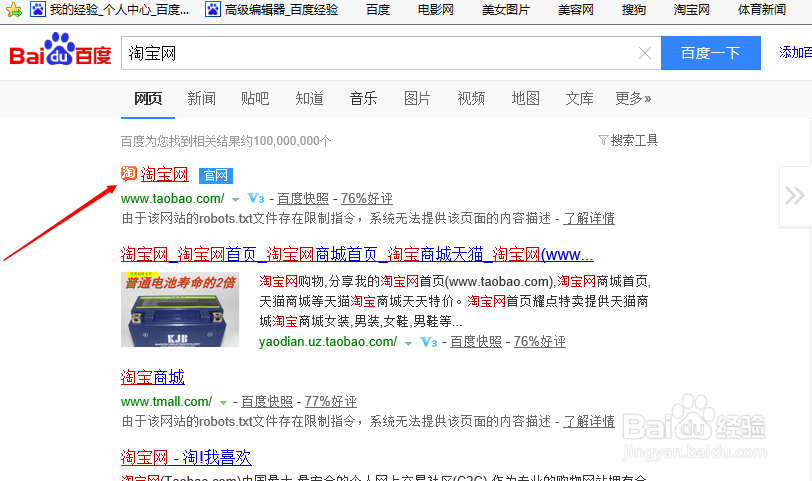Screen dimensions: 812x481
Task: Switch to the 图片 tab
Action: tap(417, 98)
